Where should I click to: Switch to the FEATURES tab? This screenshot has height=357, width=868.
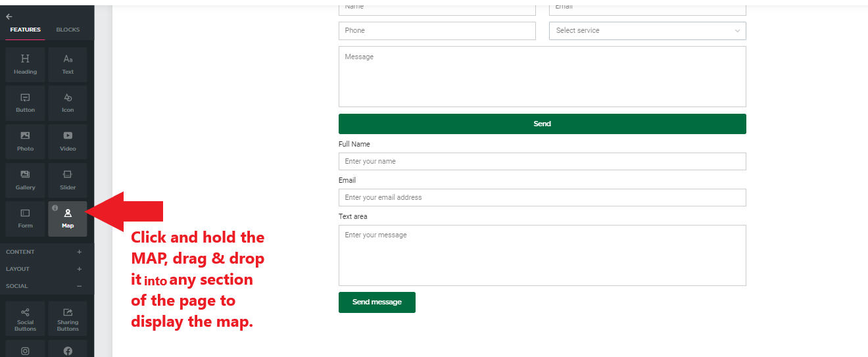click(25, 30)
